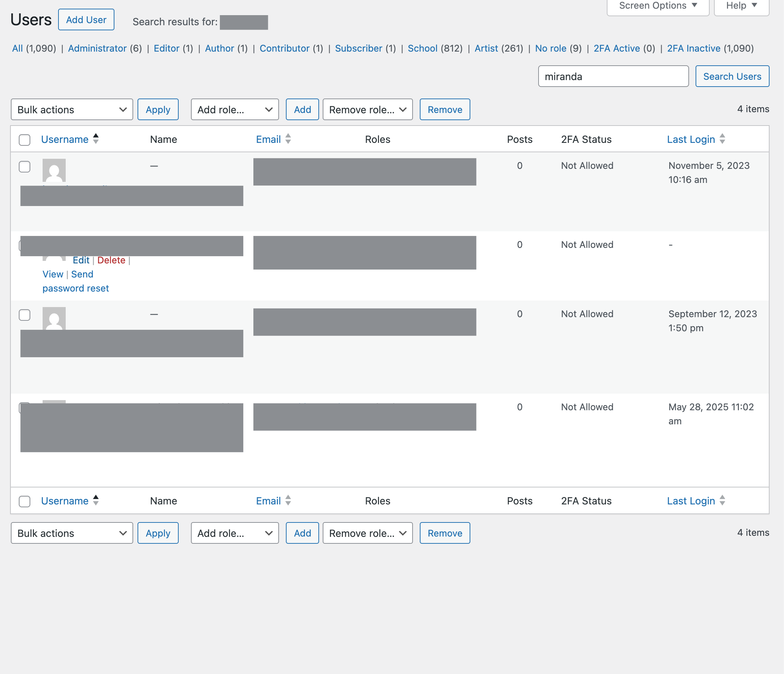Open the top Bulk actions dropdown

click(72, 110)
